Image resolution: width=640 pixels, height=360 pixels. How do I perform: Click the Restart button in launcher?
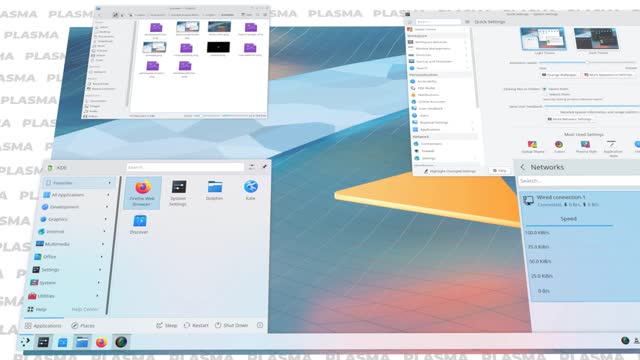point(196,325)
